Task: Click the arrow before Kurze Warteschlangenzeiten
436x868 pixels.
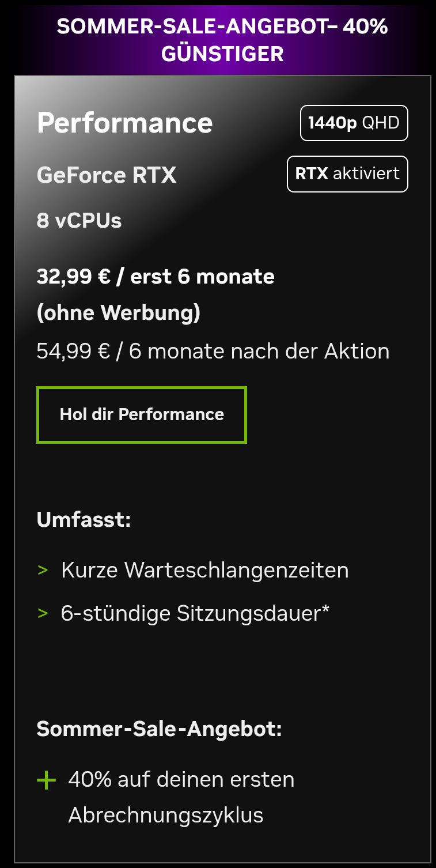Action: coord(43,570)
